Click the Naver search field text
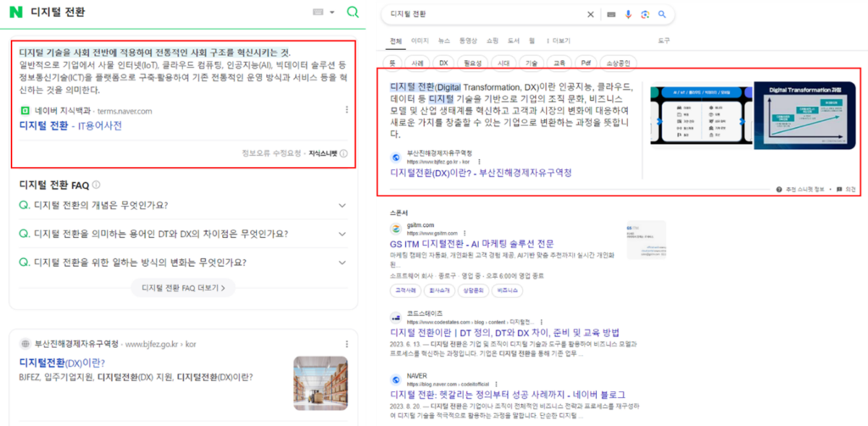 pos(58,12)
